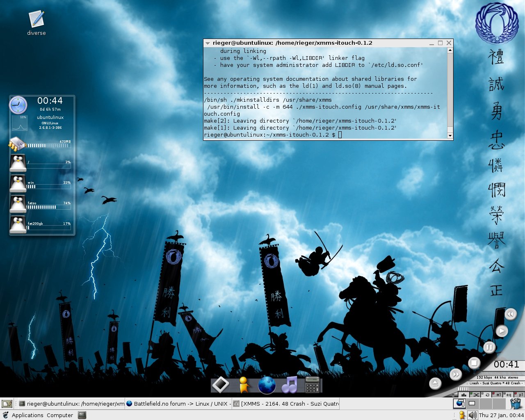Click the CPU usage graph showing 11%
This screenshot has height=420, width=525.
20,123
